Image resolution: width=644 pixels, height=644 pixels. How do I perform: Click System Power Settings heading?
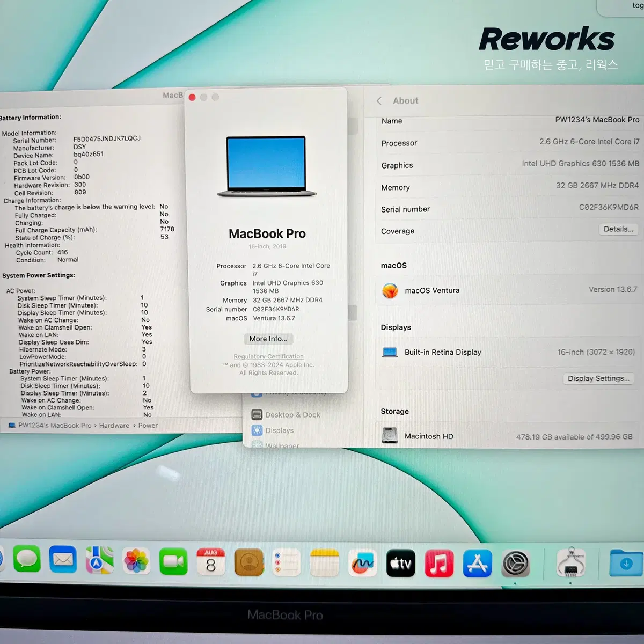pyautogui.click(x=39, y=275)
